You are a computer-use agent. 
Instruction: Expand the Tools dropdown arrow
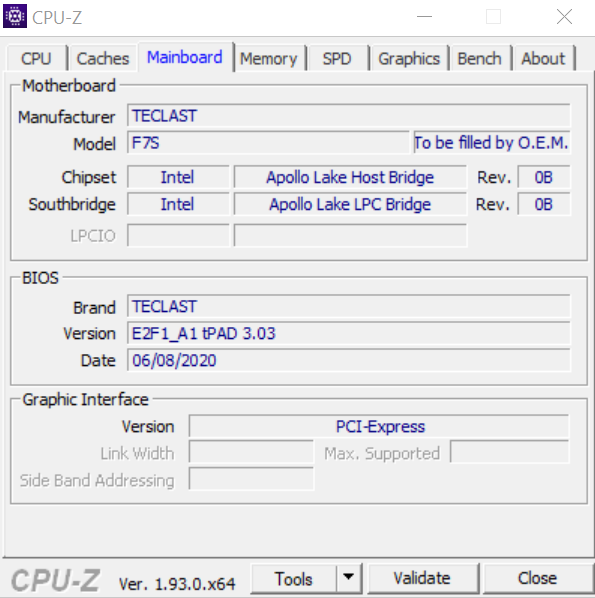[x=349, y=579]
